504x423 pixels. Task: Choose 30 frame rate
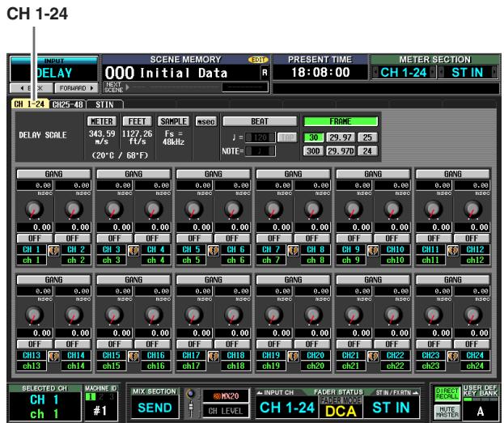[x=313, y=137]
